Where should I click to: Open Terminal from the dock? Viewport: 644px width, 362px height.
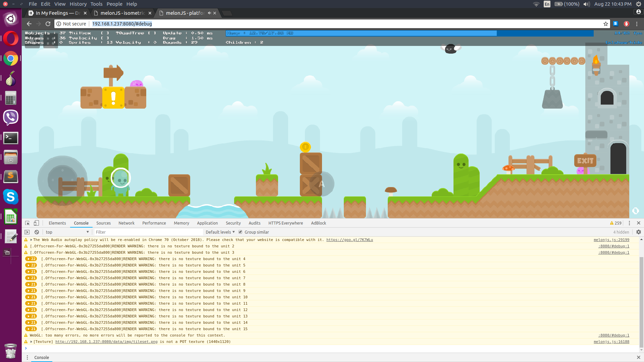coord(11,138)
